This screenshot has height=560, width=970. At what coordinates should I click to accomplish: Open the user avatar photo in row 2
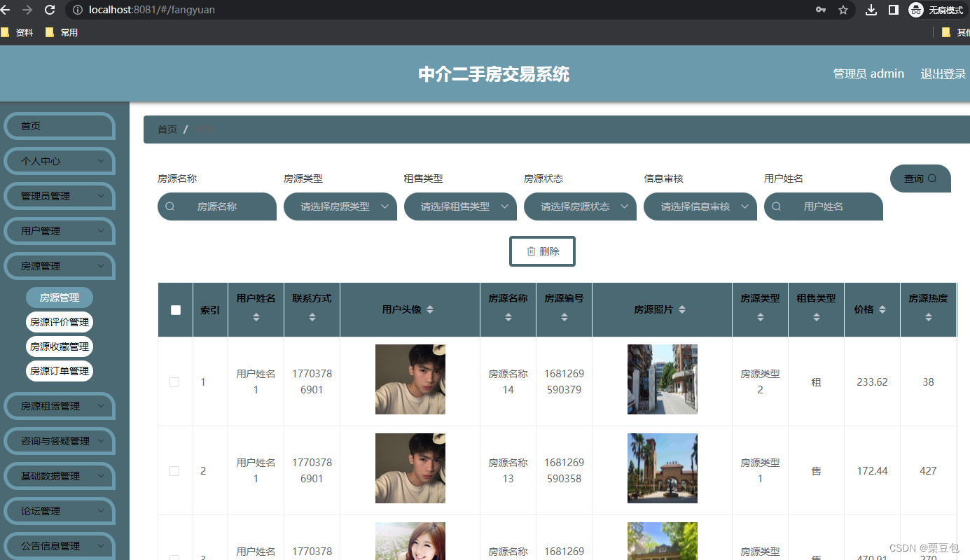click(x=410, y=468)
